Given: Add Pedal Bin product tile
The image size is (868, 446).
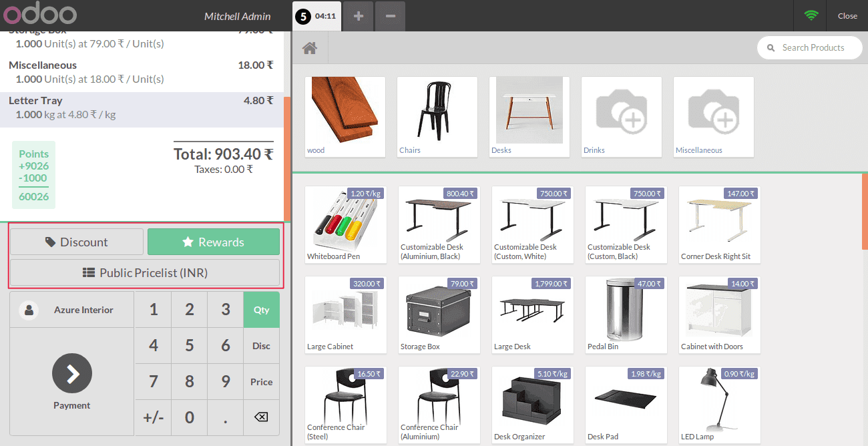Looking at the screenshot, I should coord(626,314).
